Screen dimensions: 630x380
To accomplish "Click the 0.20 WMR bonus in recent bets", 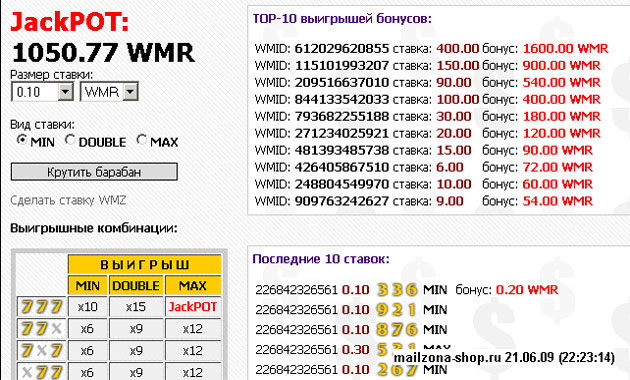I will tap(527, 290).
